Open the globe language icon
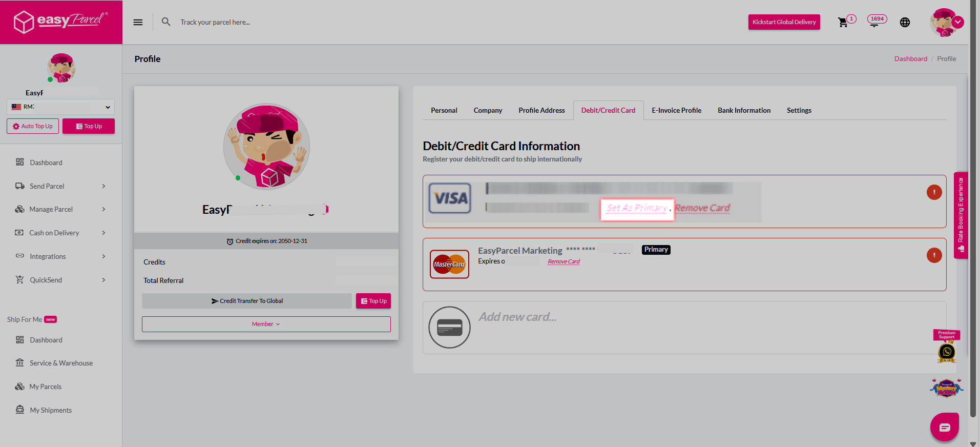Screen dimensions: 980x447 pyautogui.click(x=905, y=22)
